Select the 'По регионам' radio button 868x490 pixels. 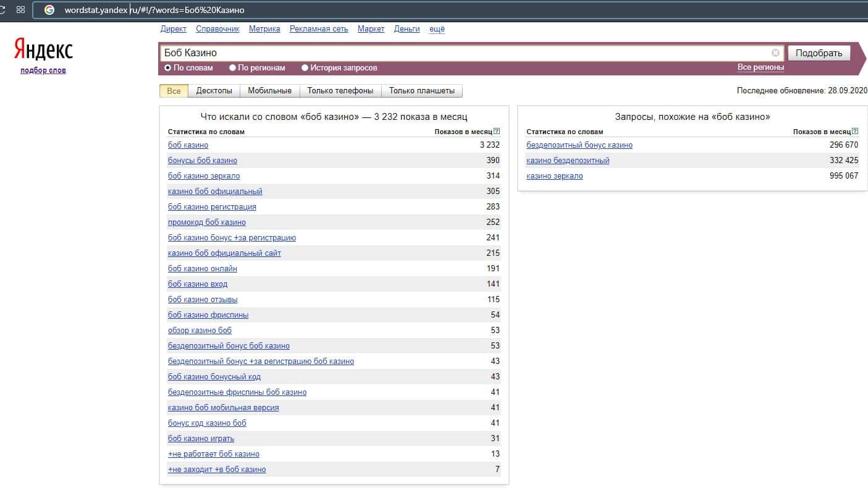pos(233,68)
